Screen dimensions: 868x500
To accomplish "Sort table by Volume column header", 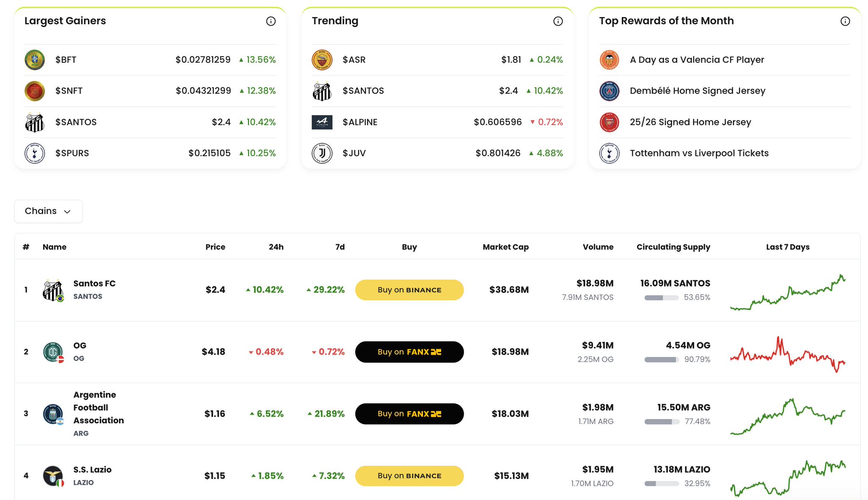I will (x=598, y=247).
